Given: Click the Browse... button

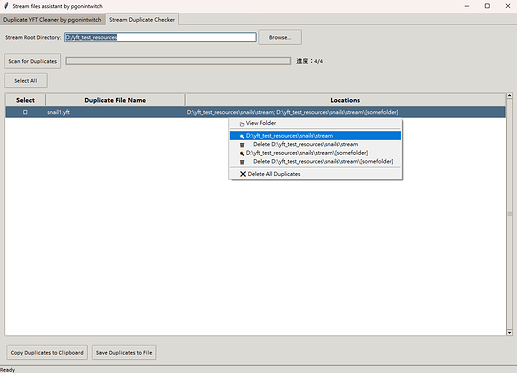Looking at the screenshot, I should pyautogui.click(x=280, y=37).
